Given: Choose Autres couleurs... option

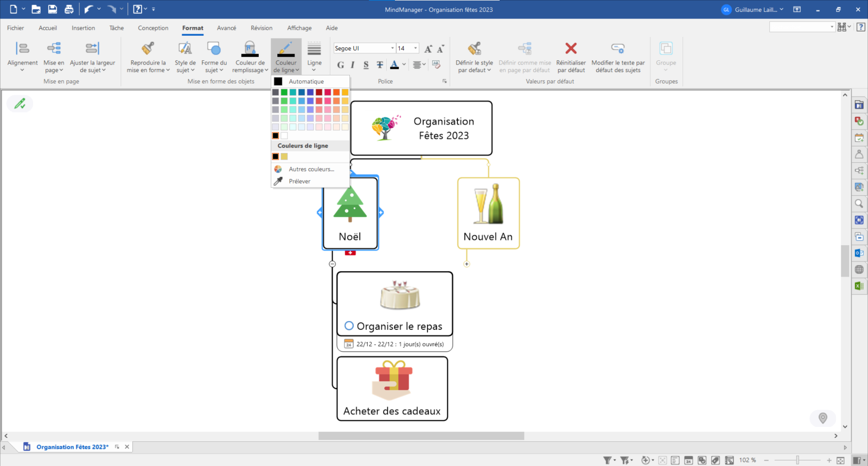Looking at the screenshot, I should [311, 169].
